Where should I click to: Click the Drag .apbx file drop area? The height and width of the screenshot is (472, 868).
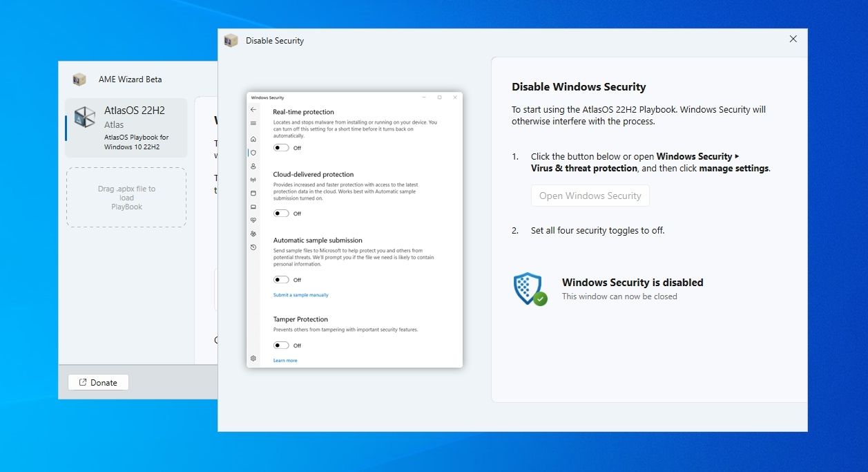(x=126, y=198)
